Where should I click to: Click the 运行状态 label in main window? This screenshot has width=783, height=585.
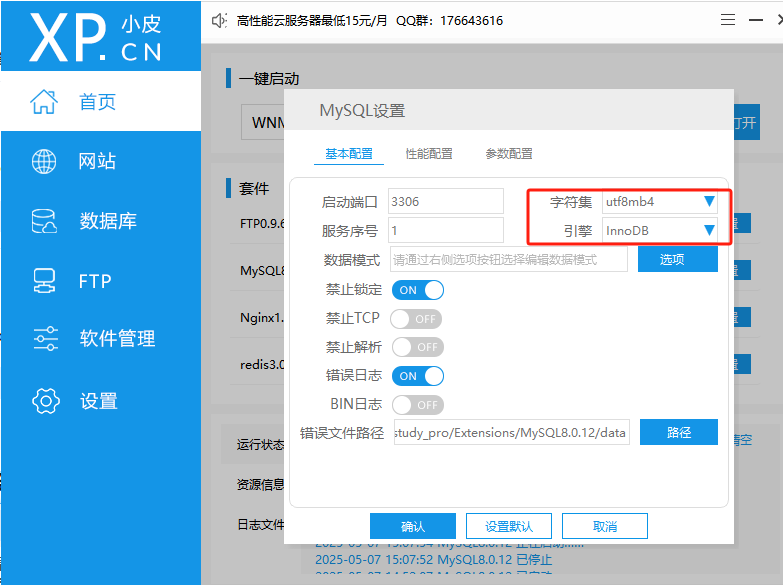point(260,445)
